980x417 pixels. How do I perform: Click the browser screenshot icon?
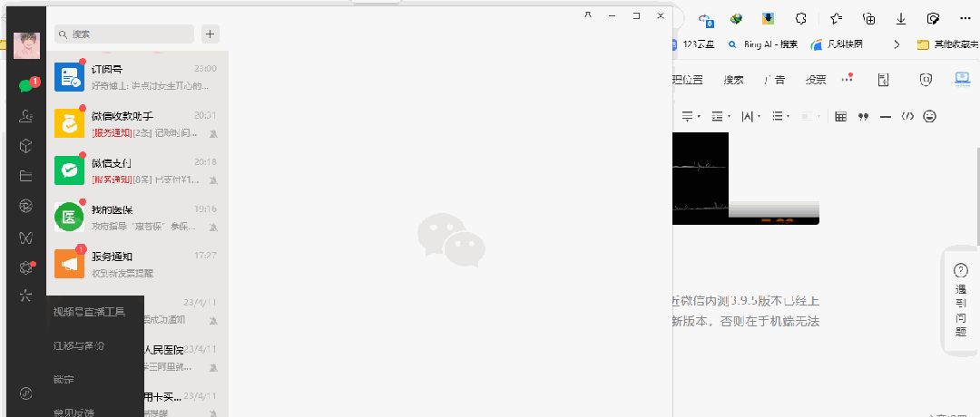click(933, 19)
